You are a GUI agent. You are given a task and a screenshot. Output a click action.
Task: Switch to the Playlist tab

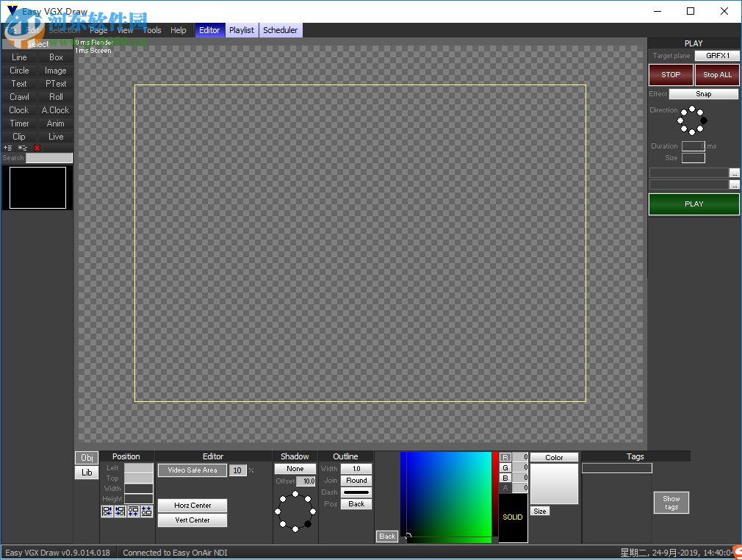pos(242,30)
